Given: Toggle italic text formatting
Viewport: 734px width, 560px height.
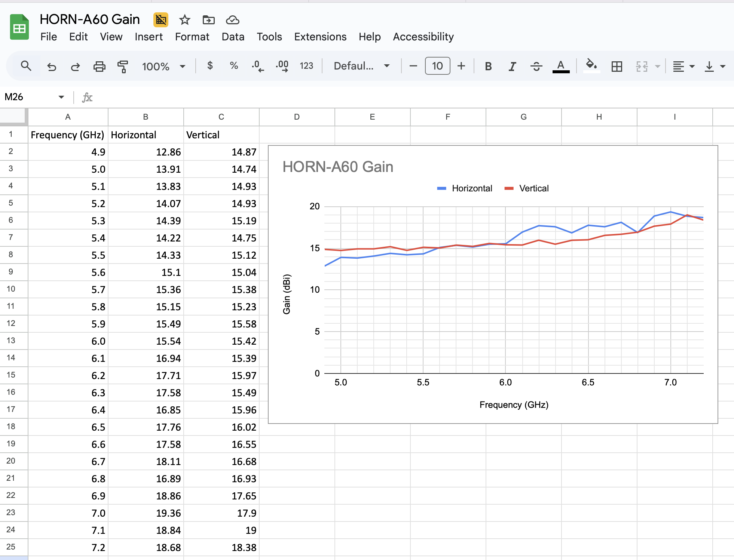Looking at the screenshot, I should coord(512,67).
